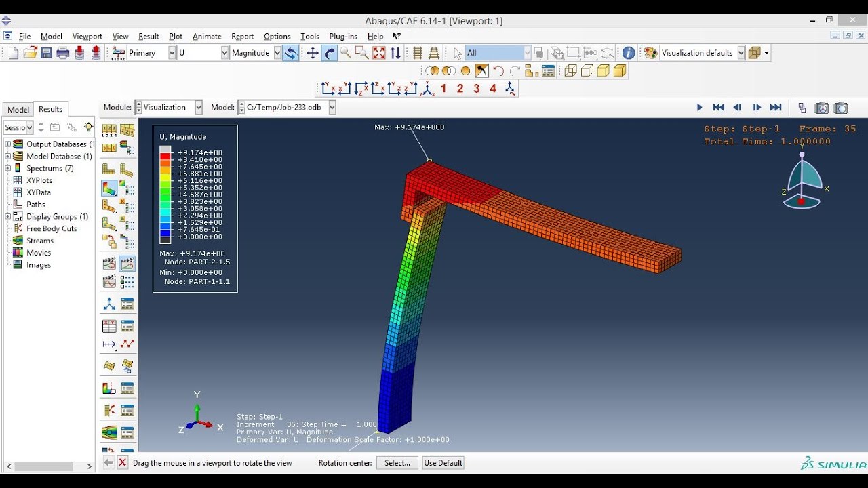Viewport: 868px width, 488px height.
Task: Select the Movies tree item
Action: tap(39, 253)
